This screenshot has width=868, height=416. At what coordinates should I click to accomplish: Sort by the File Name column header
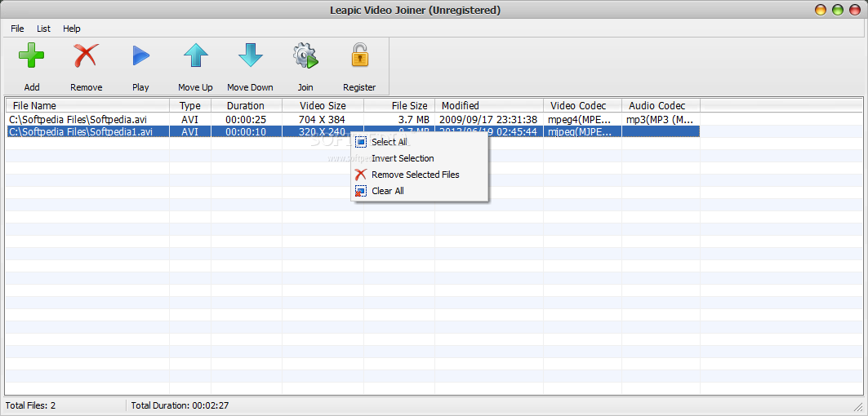(87, 106)
